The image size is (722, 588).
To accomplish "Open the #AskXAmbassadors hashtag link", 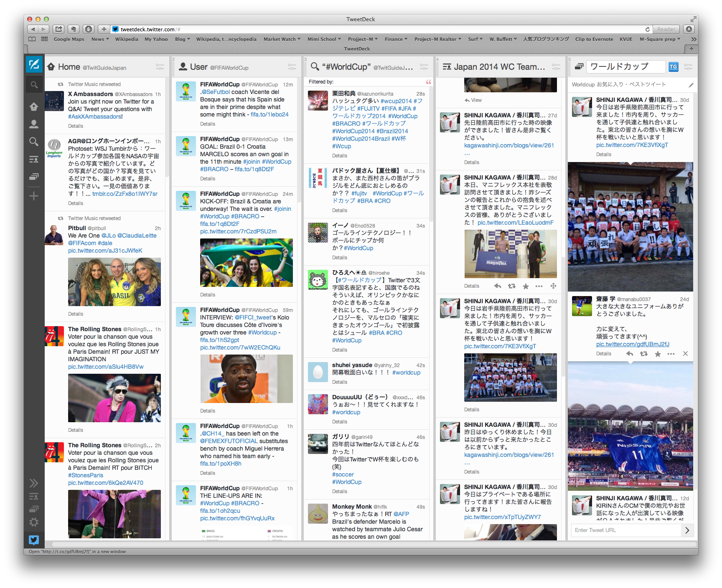I will coord(96,117).
